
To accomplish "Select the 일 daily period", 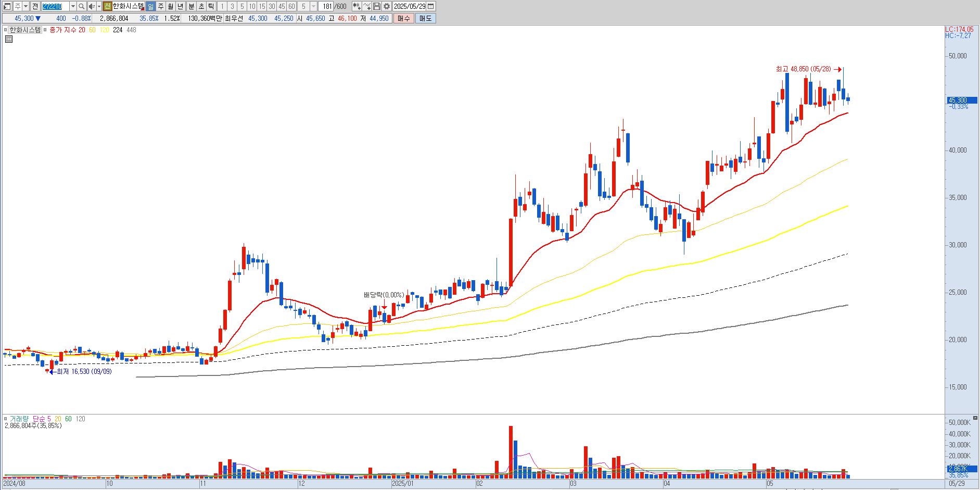I will tap(150, 6).
